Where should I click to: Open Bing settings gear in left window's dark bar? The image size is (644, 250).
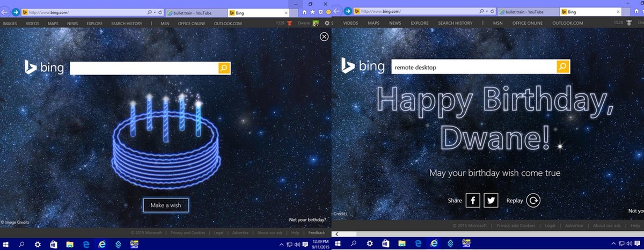[327, 23]
